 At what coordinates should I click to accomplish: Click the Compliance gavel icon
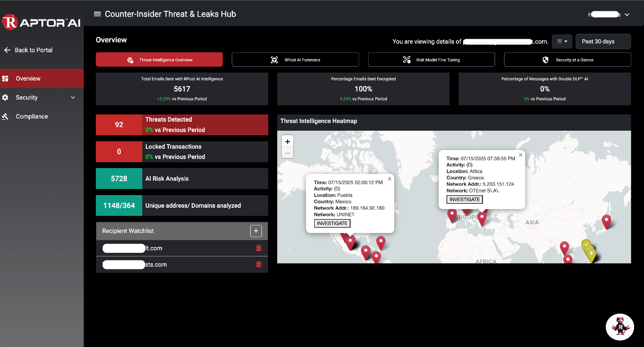pos(5,116)
